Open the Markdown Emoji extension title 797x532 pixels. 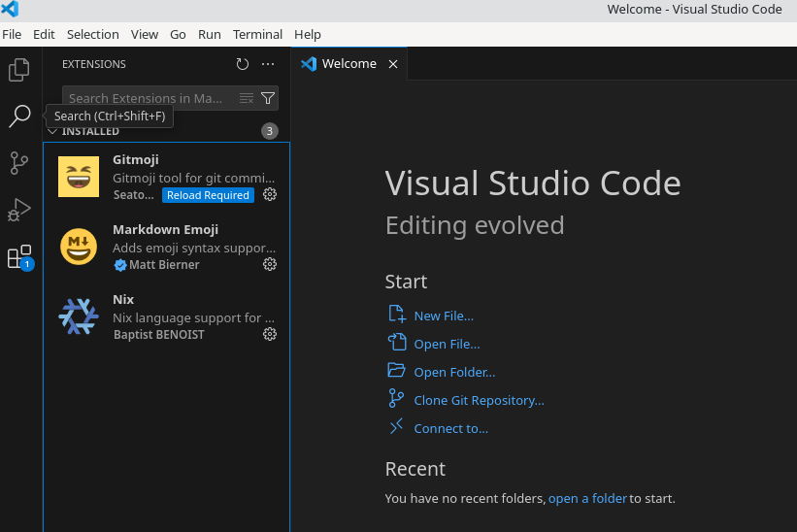pyautogui.click(x=166, y=230)
